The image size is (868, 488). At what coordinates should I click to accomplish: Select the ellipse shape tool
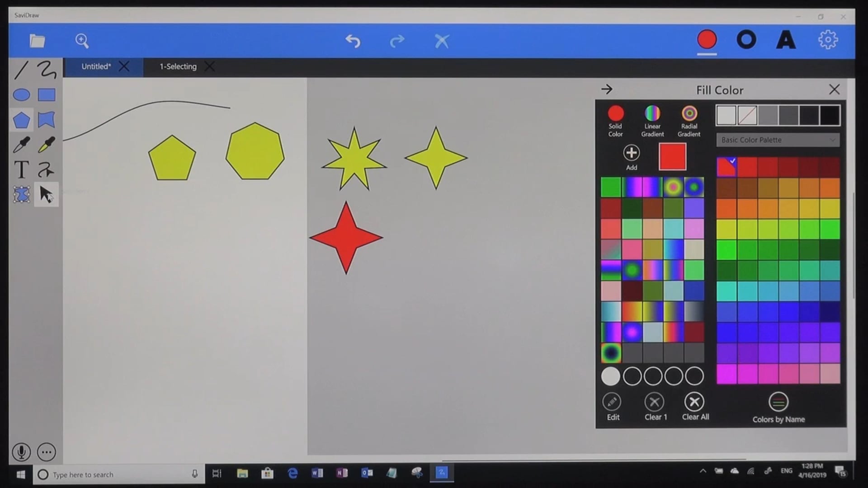[x=21, y=95]
